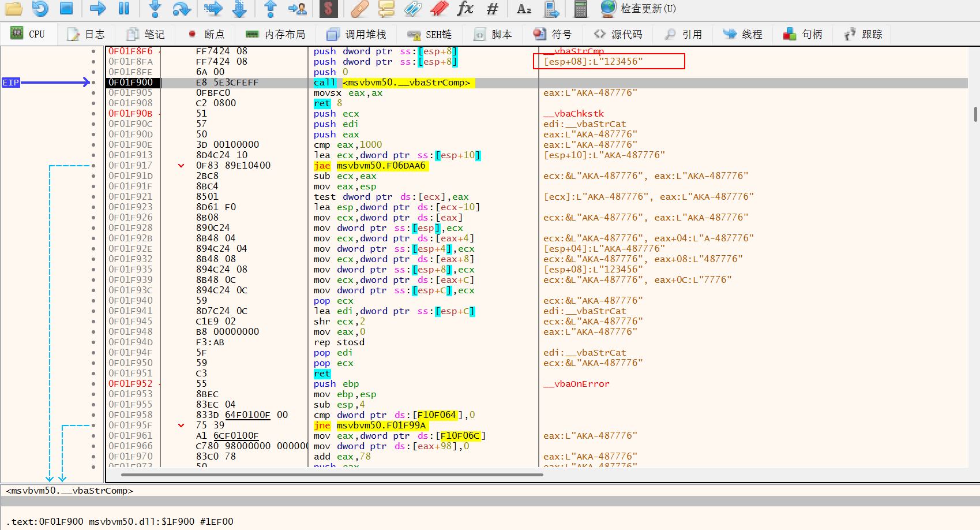The width and height of the screenshot is (980, 530).
Task: Start trace over with the dotted down arrow
Action: click(239, 8)
